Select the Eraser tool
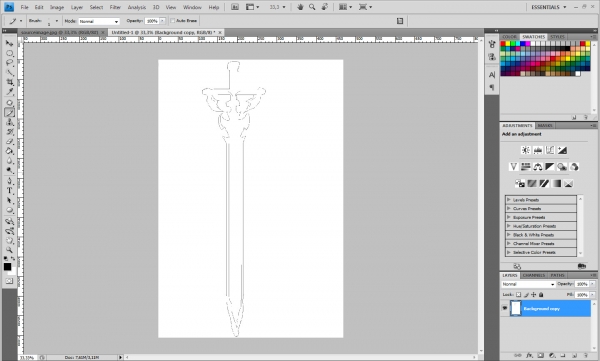This screenshot has height=361, width=600. coord(10,142)
